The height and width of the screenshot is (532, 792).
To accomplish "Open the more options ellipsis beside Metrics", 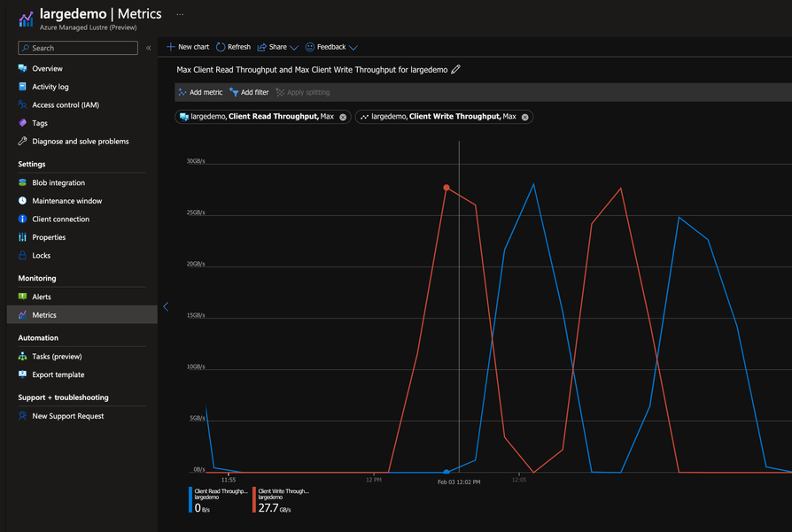I will pyautogui.click(x=180, y=14).
